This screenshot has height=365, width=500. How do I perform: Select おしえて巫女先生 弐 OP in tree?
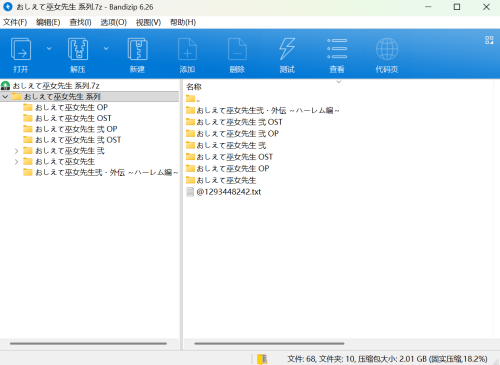coord(76,129)
